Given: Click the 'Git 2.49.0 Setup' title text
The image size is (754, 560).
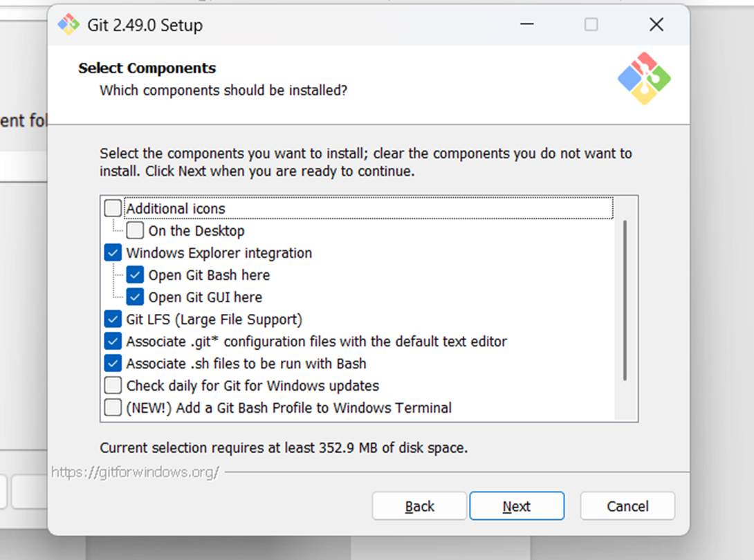Looking at the screenshot, I should pyautogui.click(x=145, y=25).
